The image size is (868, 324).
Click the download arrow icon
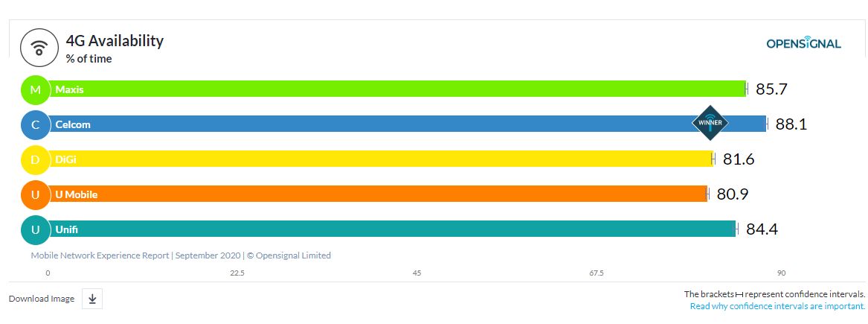point(92,299)
